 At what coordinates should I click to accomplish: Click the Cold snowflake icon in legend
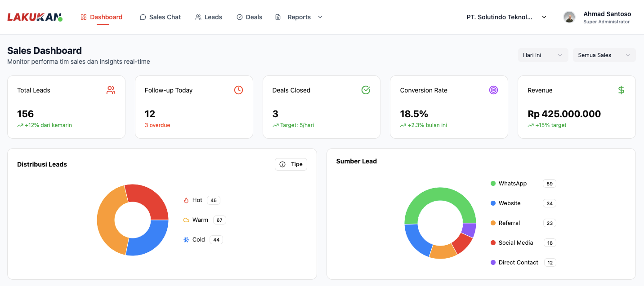pyautogui.click(x=186, y=240)
